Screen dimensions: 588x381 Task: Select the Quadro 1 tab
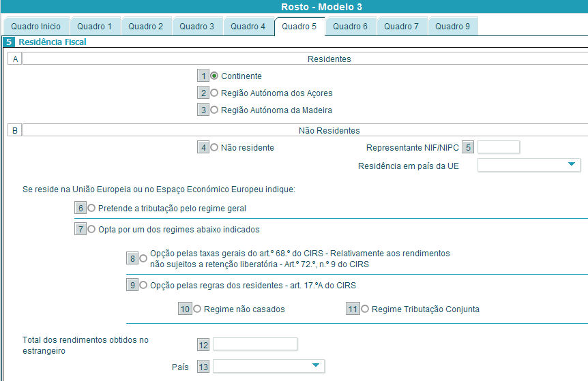[94, 27]
